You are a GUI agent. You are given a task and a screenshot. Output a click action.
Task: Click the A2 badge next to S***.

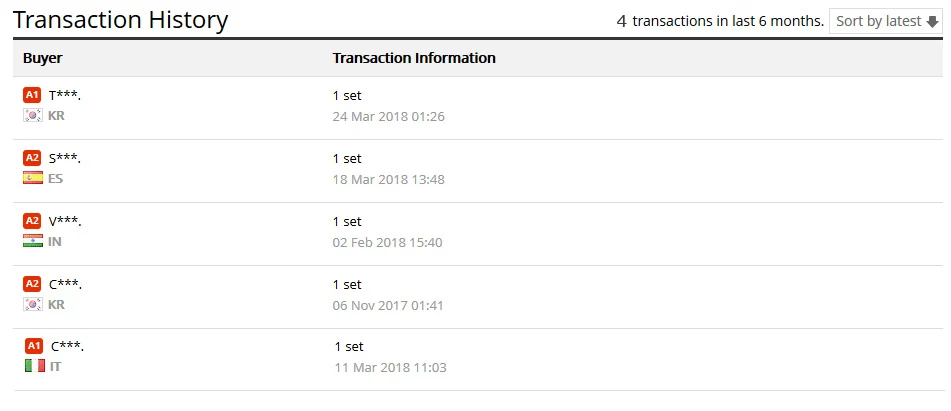pos(32,158)
